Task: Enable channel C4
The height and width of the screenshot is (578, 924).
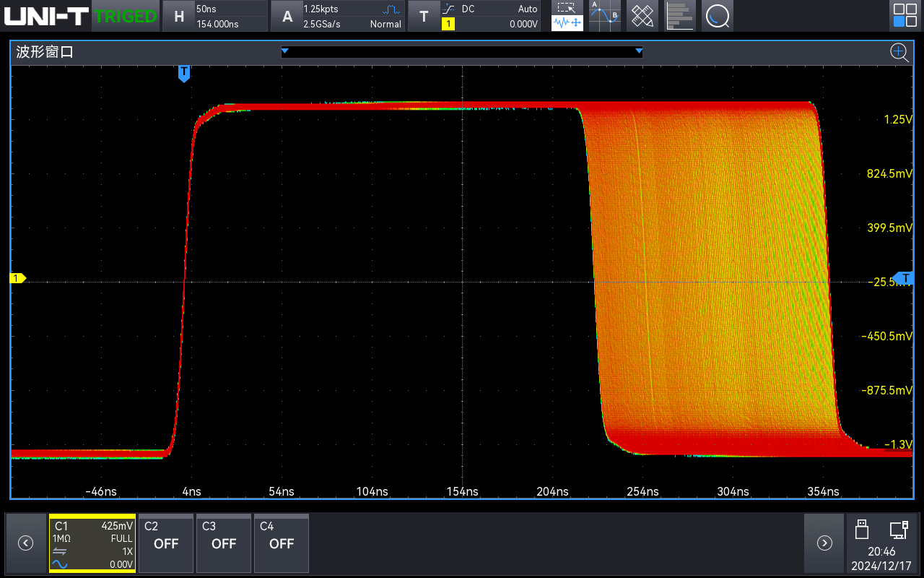Action: coord(282,543)
